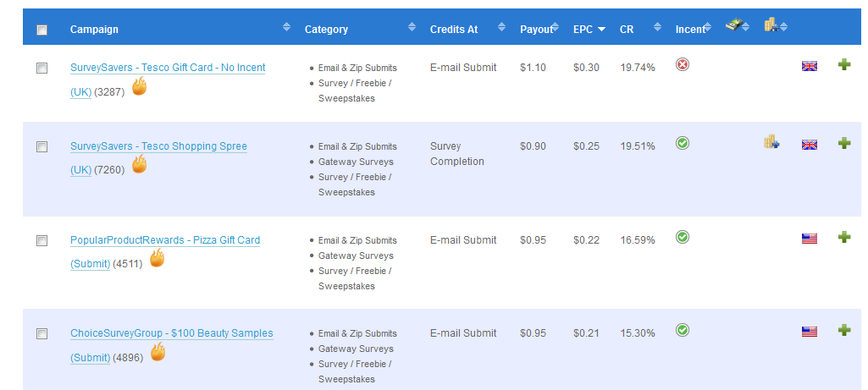Click the Survey Completion credits text

pos(457,154)
